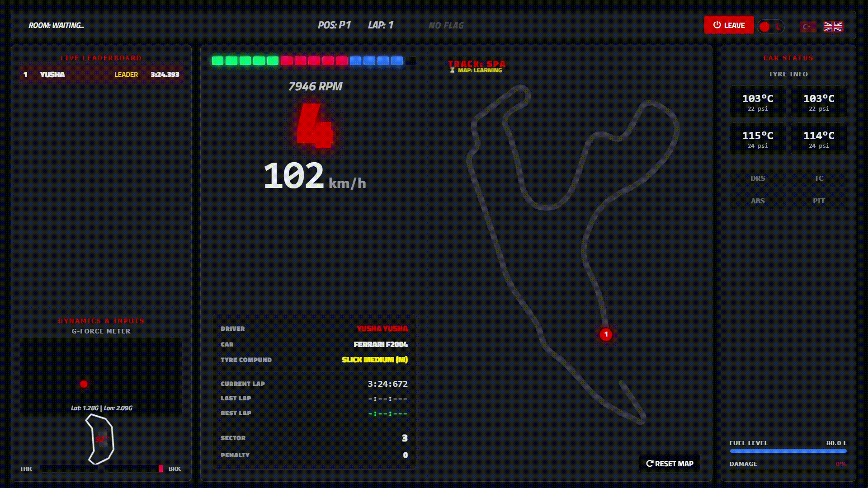Toggle the dark mode theme switch
This screenshot has height=488, width=868.
(771, 27)
